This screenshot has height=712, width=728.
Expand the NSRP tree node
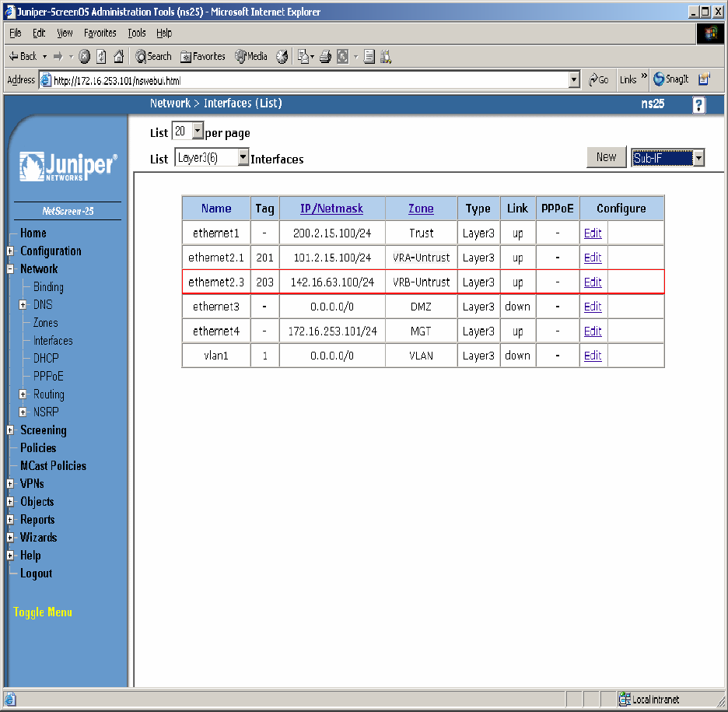tap(23, 412)
